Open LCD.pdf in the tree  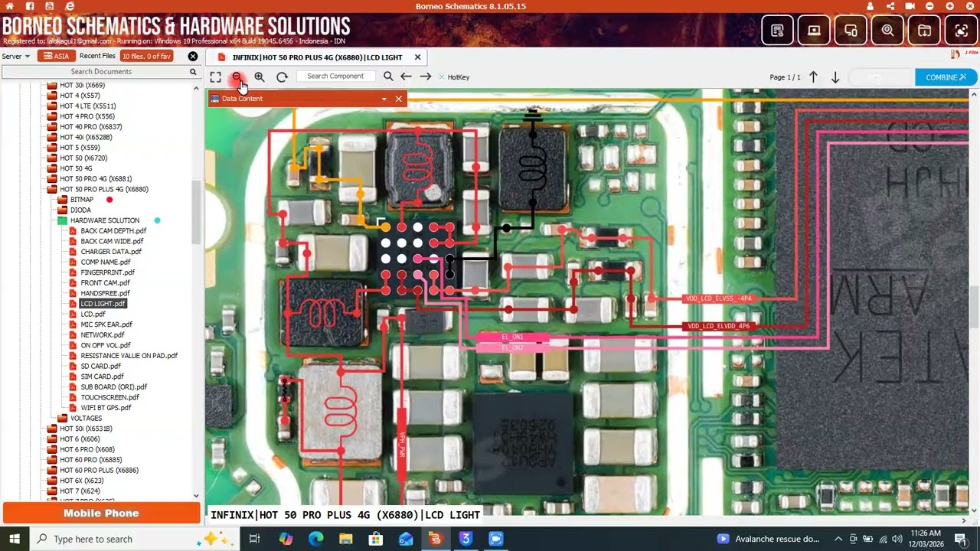click(93, 315)
